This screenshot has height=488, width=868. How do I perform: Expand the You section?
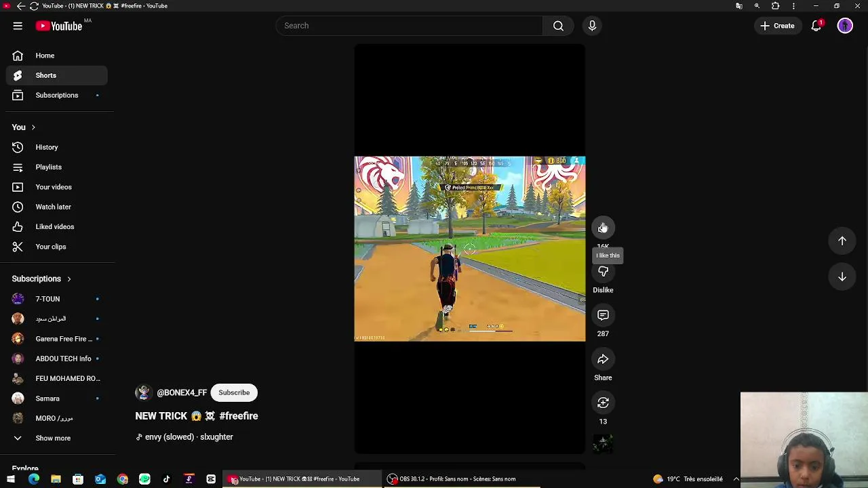[x=24, y=127]
